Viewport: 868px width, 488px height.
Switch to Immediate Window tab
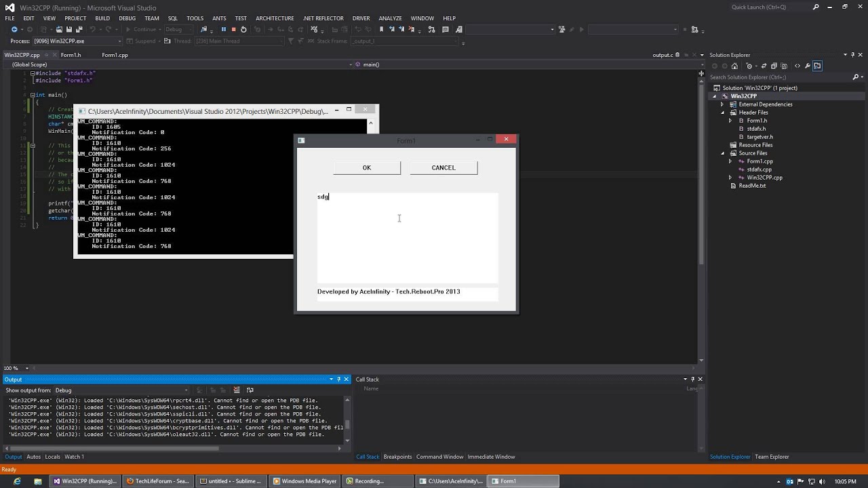pyautogui.click(x=491, y=457)
